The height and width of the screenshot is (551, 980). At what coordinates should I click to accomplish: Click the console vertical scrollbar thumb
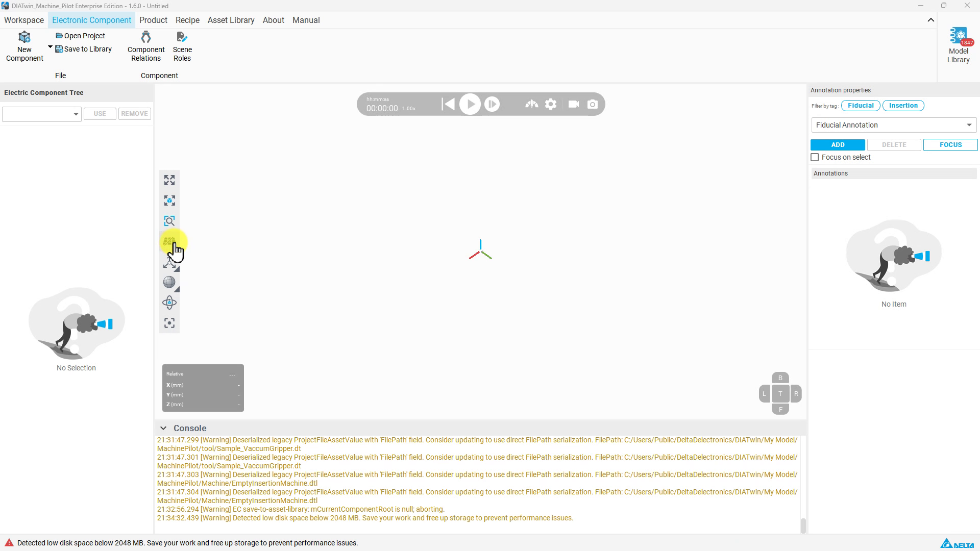tap(803, 525)
